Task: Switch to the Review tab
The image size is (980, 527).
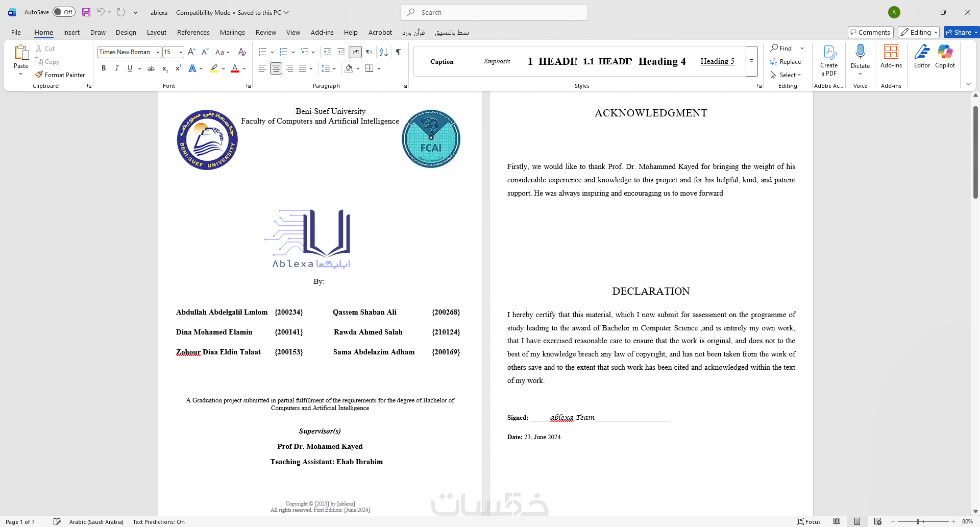Action: pyautogui.click(x=266, y=32)
